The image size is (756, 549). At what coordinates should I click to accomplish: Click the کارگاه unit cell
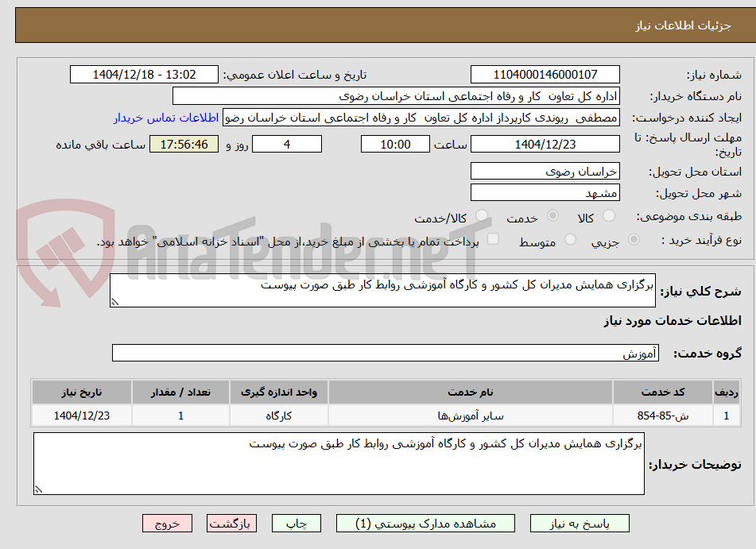279,416
